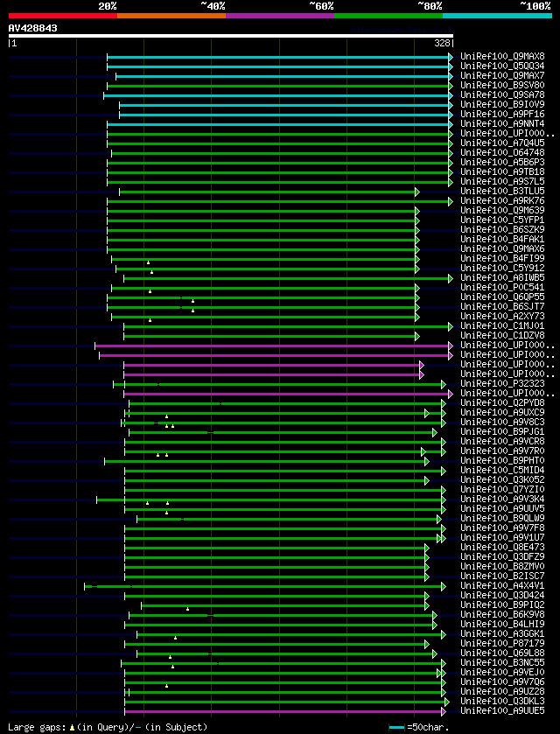Open the UniRef100_Q5QQ34 hit label
The height and width of the screenshot is (734, 560).
tap(502, 66)
